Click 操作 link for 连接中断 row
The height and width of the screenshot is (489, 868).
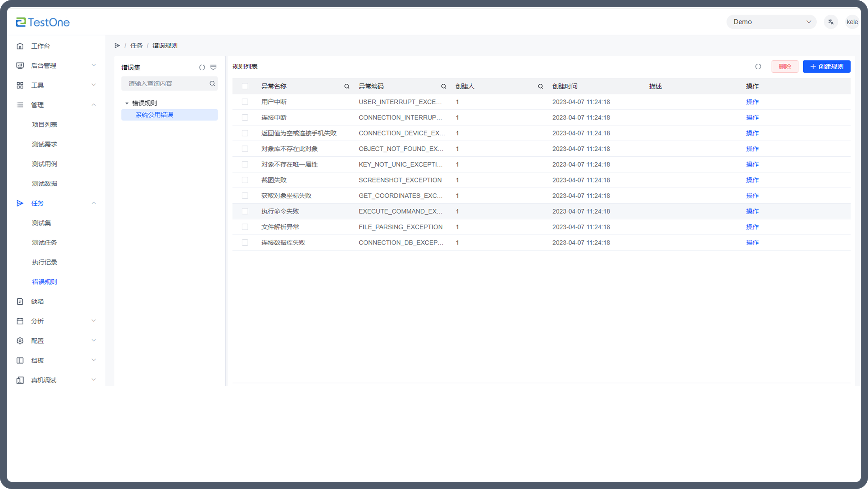[752, 118]
